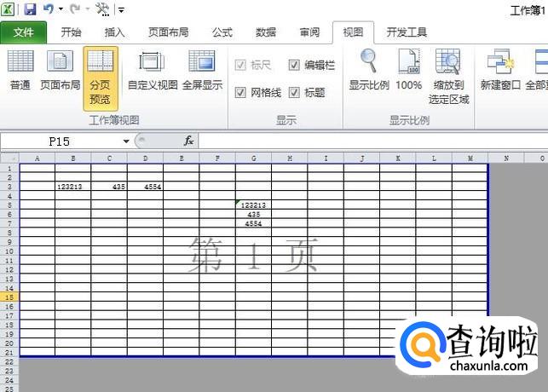This screenshot has width=548, height=392.
Task: Select the 视图 tab
Action: point(354,32)
